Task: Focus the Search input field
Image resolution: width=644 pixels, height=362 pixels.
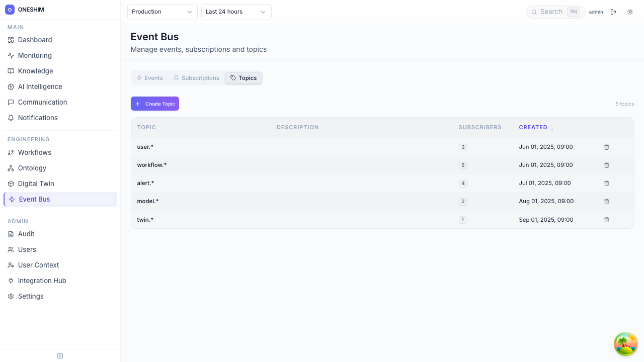Action: (x=551, y=12)
